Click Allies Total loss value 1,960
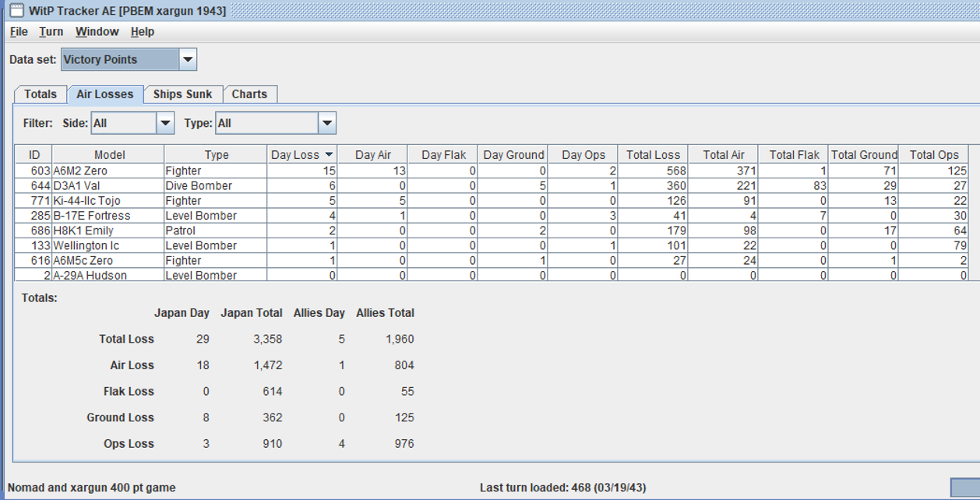Viewport: 980px width, 500px height. click(x=400, y=339)
